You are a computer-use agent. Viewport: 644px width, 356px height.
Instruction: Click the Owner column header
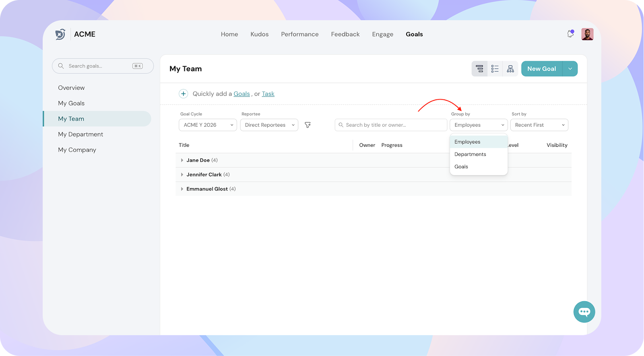point(367,145)
